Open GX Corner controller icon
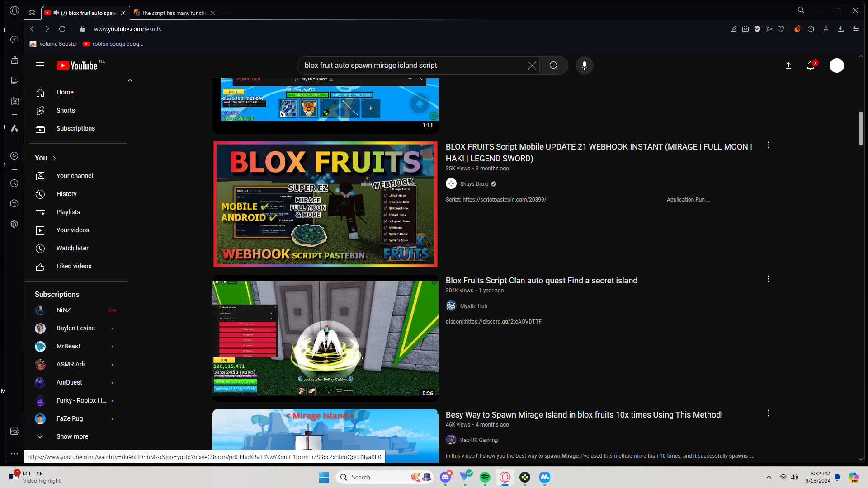The height and width of the screenshot is (488, 868). pyautogui.click(x=32, y=13)
